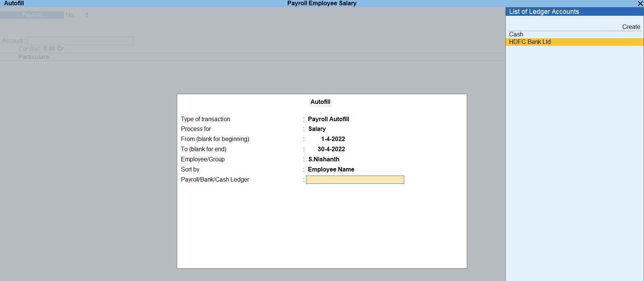
Task: Click the To date 30-4-2022
Action: [331, 149]
